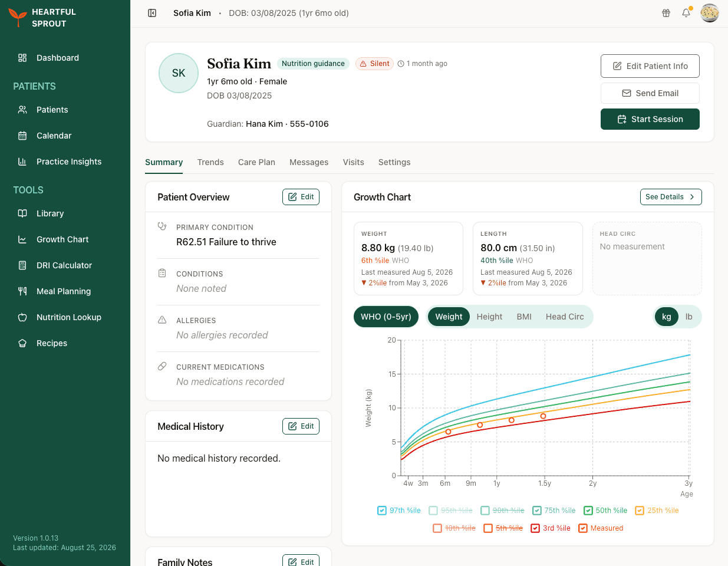Click the Silent alert warning badge

tap(374, 64)
